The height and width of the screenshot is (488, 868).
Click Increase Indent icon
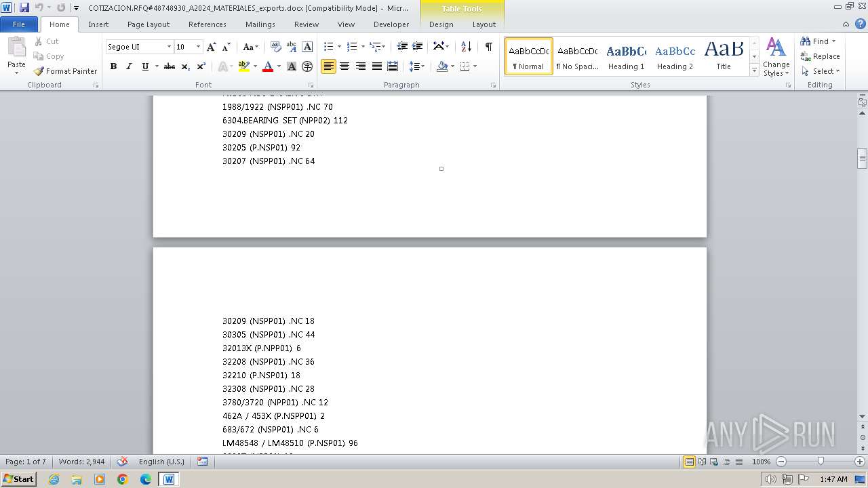[418, 47]
